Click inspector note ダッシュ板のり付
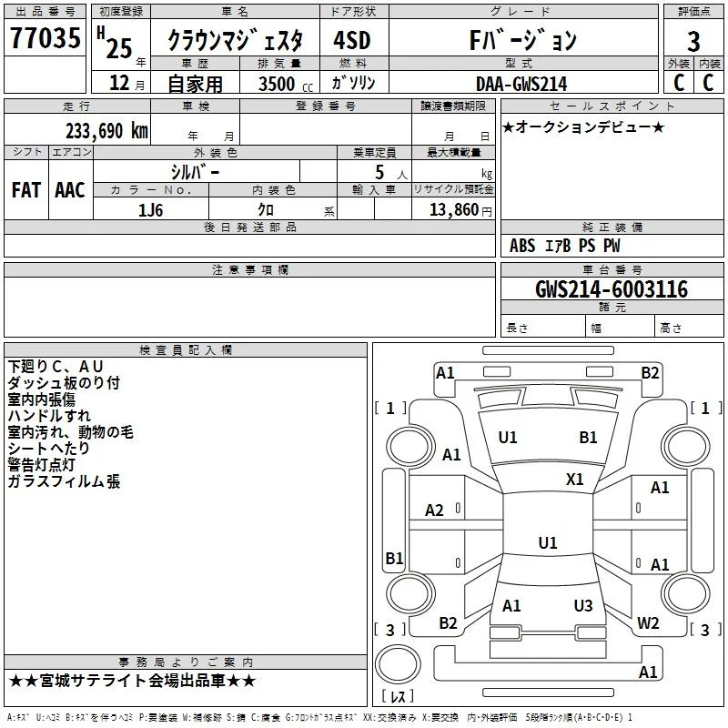Screen dimensions: 728x728 [x=64, y=382]
